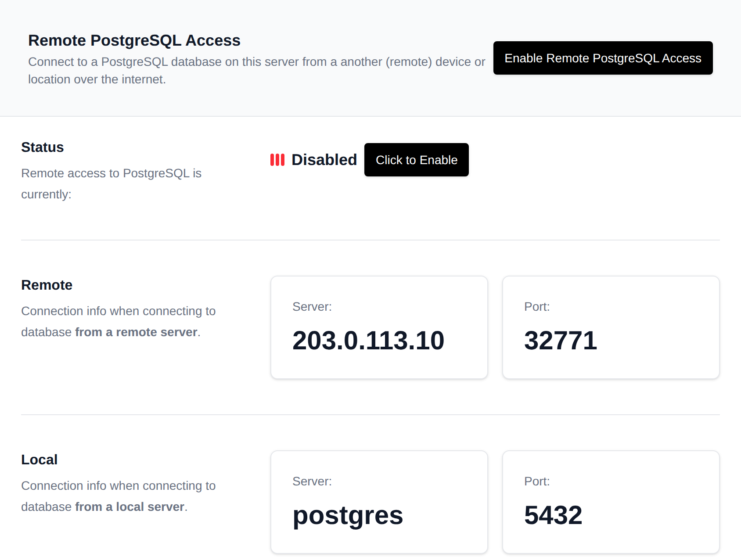Select the local server name postgres

coord(348,515)
